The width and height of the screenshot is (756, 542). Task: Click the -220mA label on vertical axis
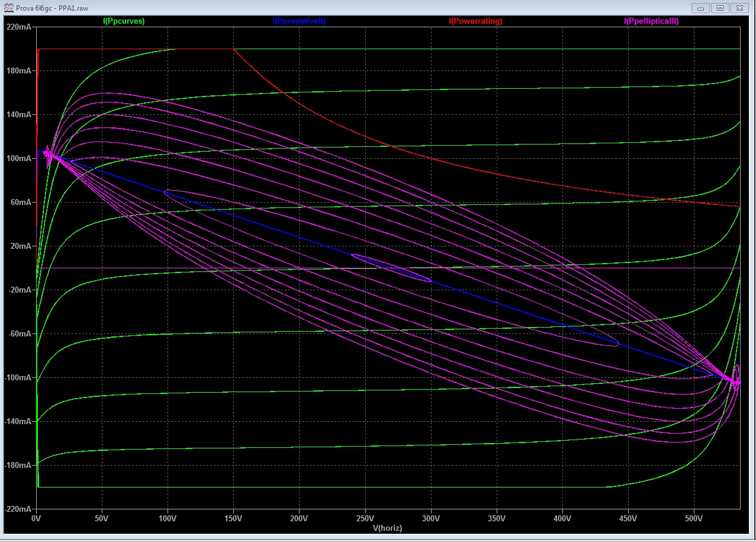tap(18, 509)
